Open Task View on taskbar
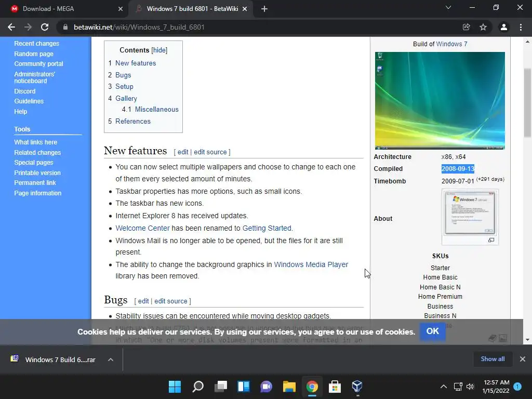The width and height of the screenshot is (532, 399). point(221,387)
